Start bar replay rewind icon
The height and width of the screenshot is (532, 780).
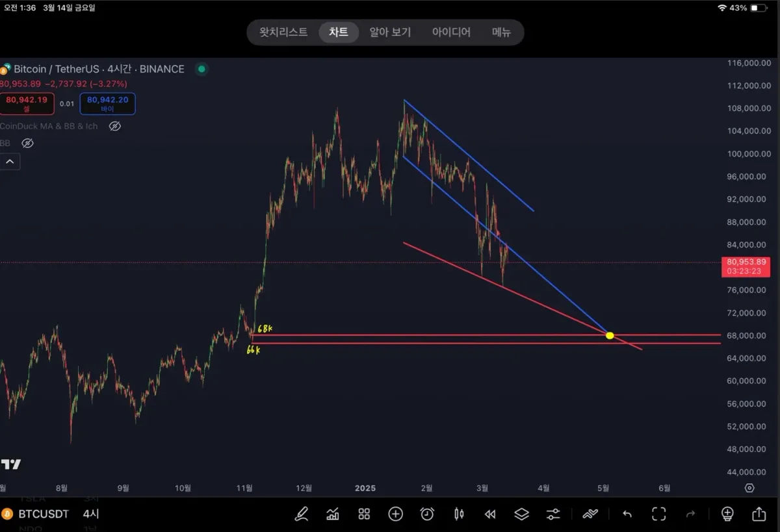(490, 514)
